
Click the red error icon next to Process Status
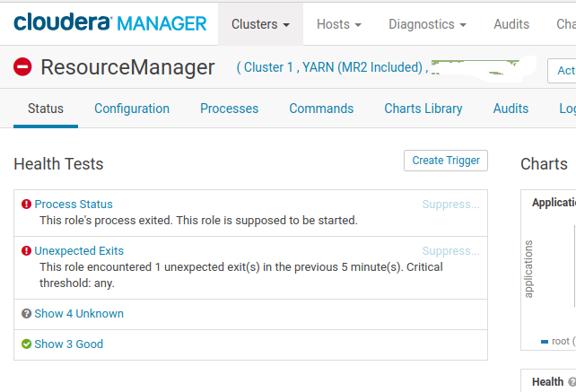(x=27, y=205)
